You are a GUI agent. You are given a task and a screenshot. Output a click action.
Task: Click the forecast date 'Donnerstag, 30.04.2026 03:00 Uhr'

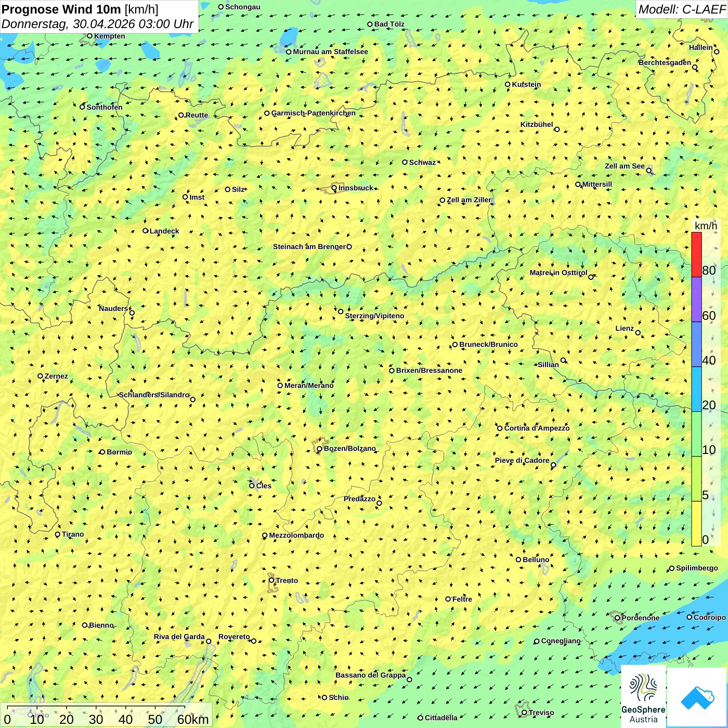[97, 24]
